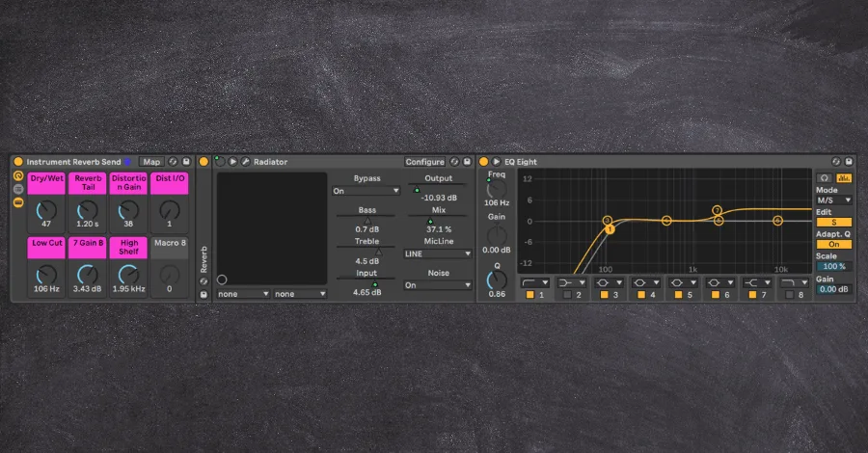Expand EQ Eight display triangle toggle

click(496, 162)
